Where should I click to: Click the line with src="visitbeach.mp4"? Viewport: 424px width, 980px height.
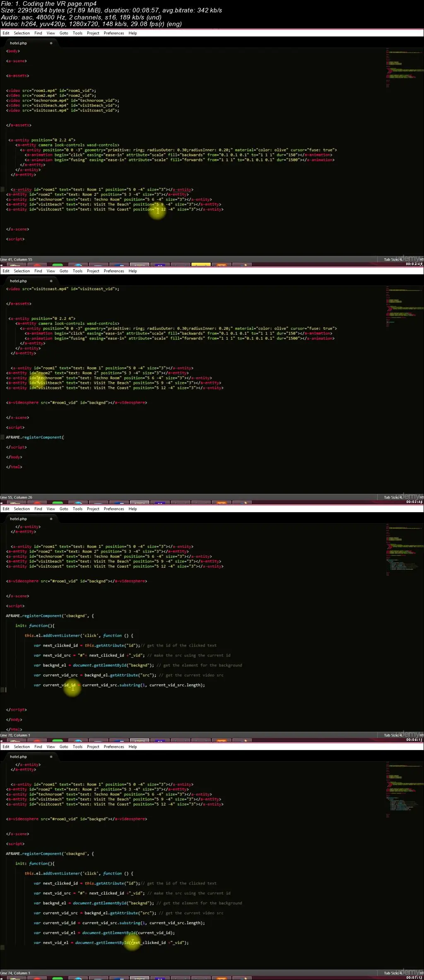(x=63, y=105)
